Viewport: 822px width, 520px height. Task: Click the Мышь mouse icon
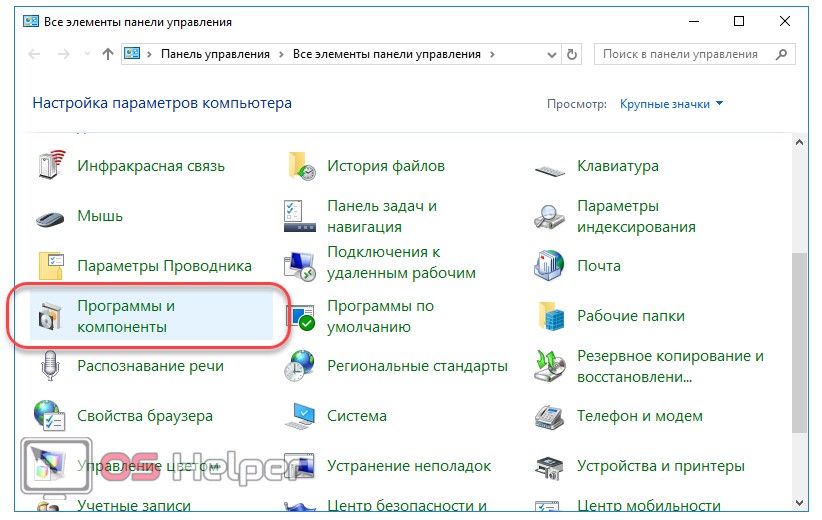tap(51, 217)
